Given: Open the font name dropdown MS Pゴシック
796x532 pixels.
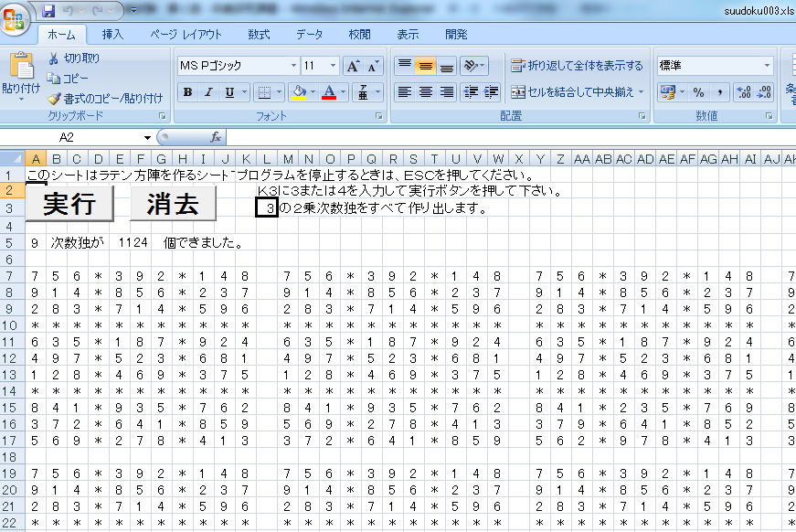Looking at the screenshot, I should point(293,66).
